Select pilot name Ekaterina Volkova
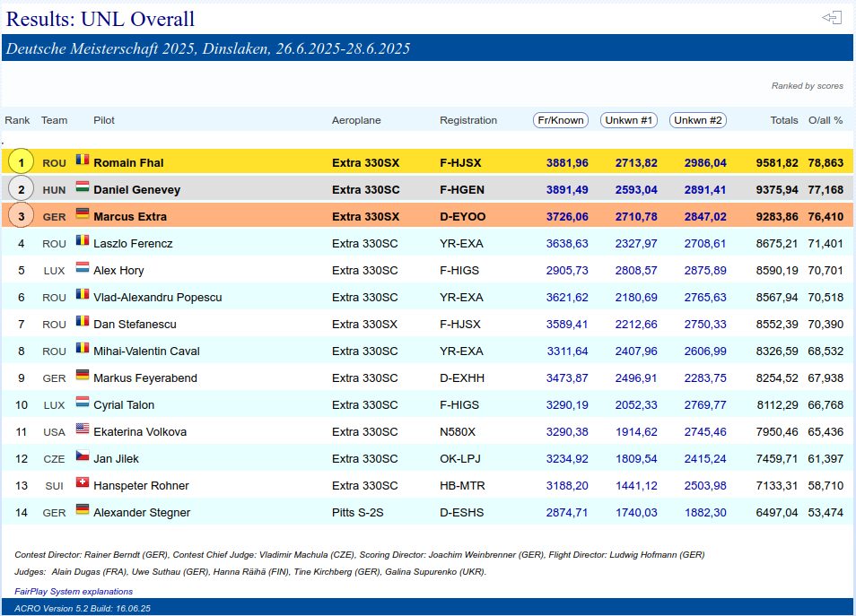The width and height of the screenshot is (856, 616). 140,432
